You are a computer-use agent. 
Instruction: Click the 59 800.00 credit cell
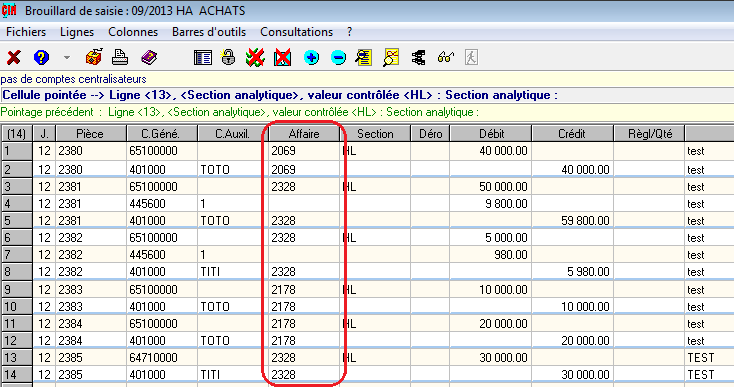coord(573,220)
